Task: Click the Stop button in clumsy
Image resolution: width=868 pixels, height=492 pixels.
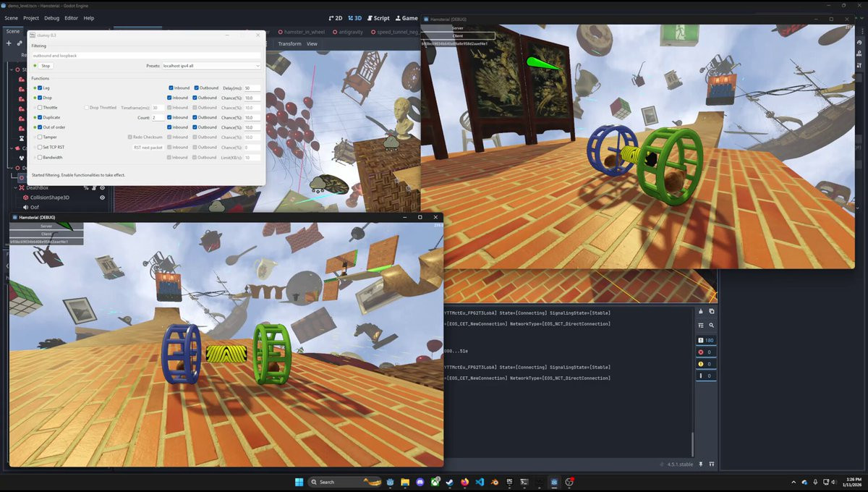Action: tap(46, 66)
